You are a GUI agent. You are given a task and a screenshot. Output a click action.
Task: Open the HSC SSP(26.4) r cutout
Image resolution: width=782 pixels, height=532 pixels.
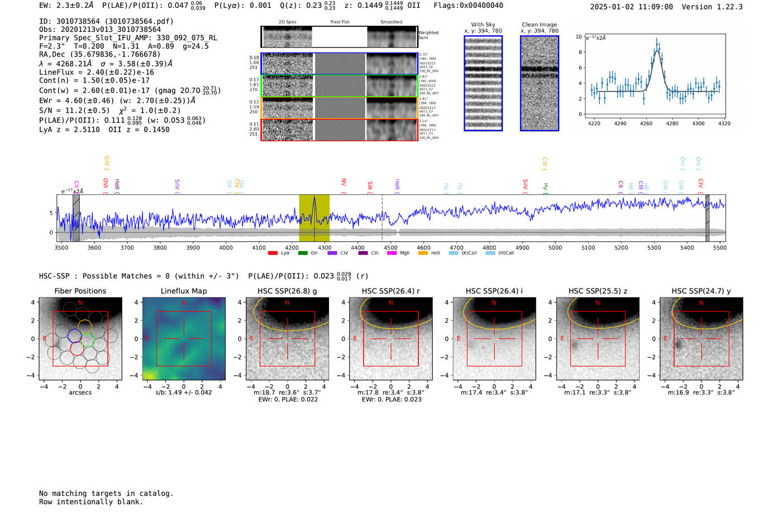(x=391, y=339)
